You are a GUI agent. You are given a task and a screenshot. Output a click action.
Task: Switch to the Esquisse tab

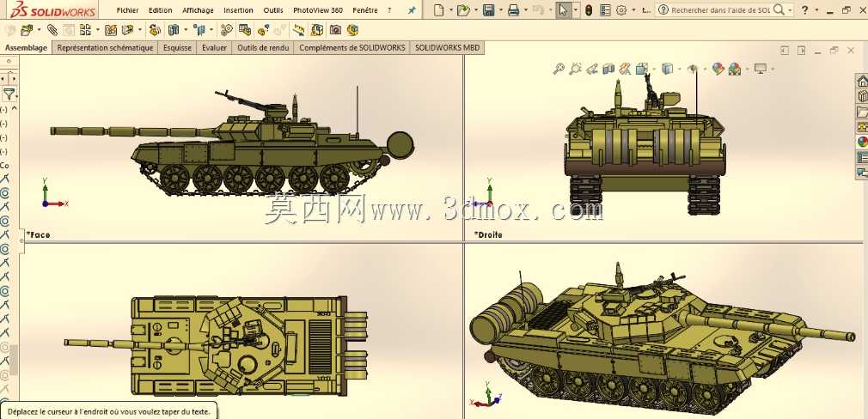[177, 48]
